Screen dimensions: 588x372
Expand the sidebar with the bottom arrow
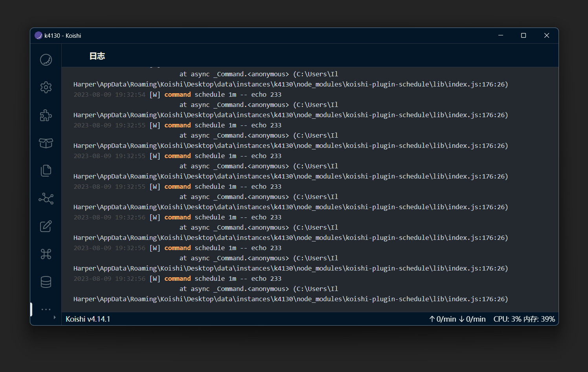click(x=55, y=317)
